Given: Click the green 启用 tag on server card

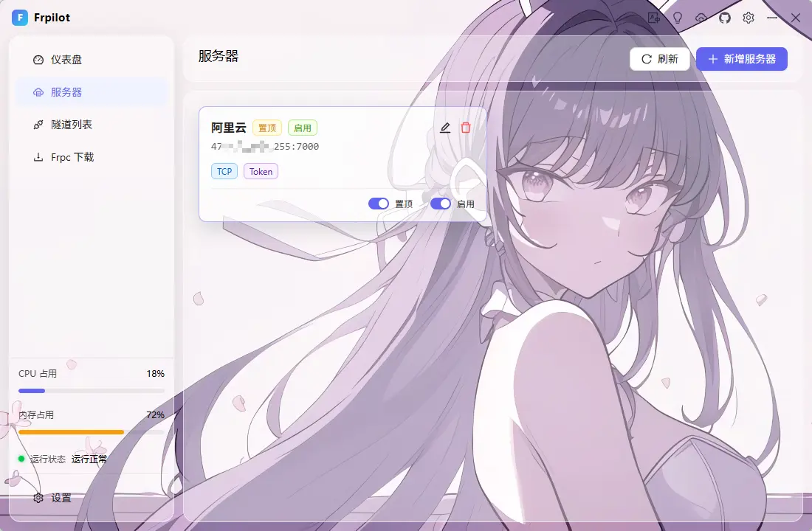Looking at the screenshot, I should (x=303, y=128).
